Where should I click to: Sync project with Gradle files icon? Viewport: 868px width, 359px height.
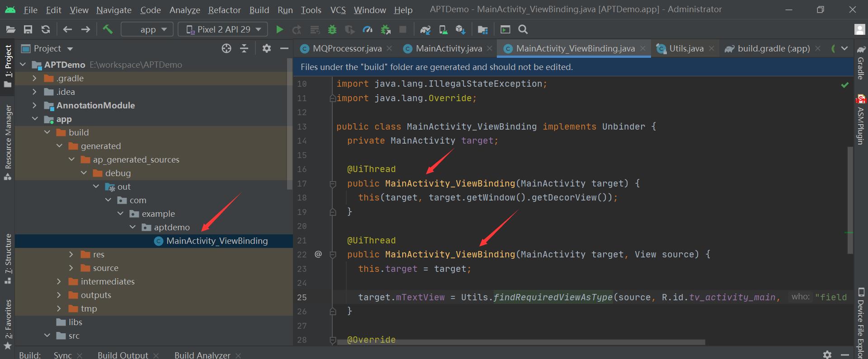[x=425, y=30]
